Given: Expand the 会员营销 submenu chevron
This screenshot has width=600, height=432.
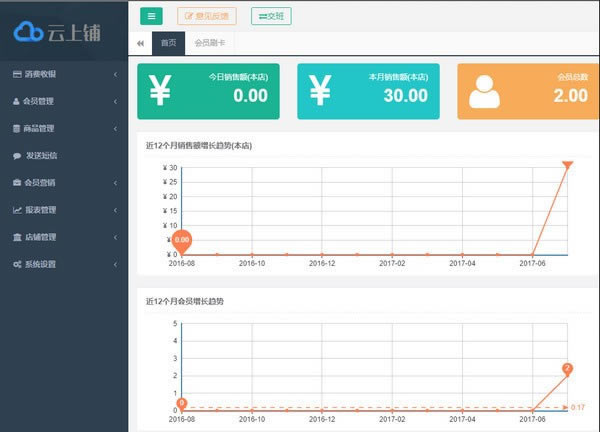Looking at the screenshot, I should 116,183.
